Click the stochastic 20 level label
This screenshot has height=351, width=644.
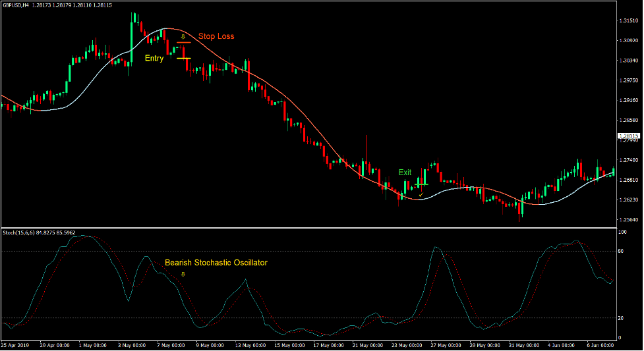(621, 318)
